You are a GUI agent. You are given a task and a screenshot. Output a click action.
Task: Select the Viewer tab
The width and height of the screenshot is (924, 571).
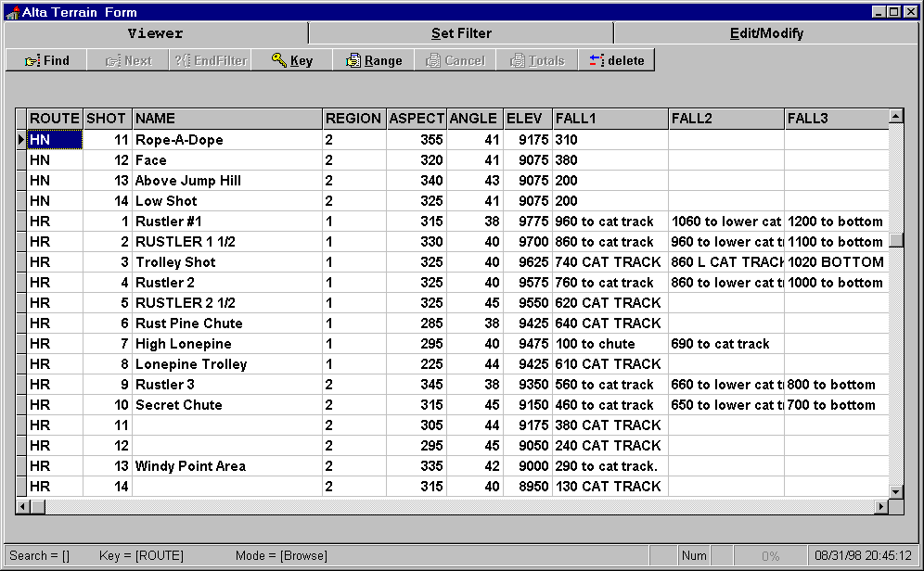point(155,33)
